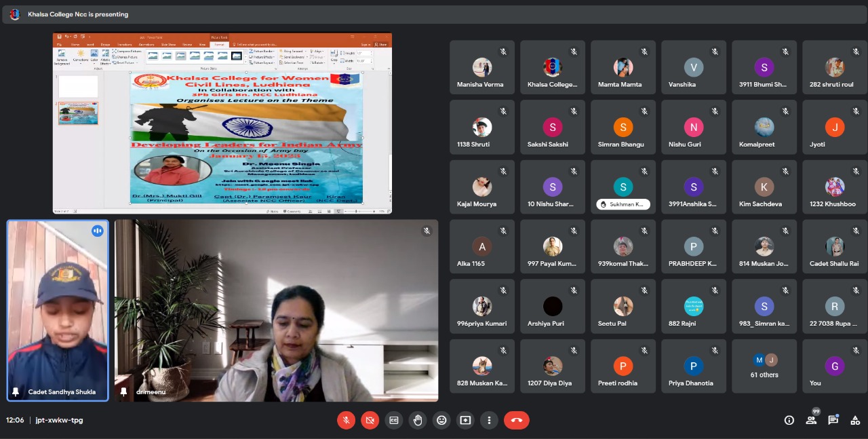This screenshot has height=439, width=868.
Task: Open the Color dropdown in PowerPoint's Adjust group
Action: (95, 57)
